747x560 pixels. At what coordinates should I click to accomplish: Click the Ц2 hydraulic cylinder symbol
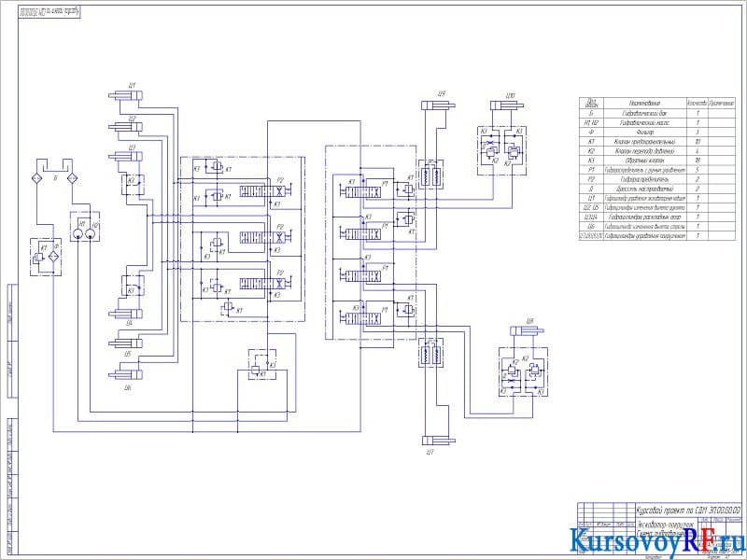click(x=126, y=127)
